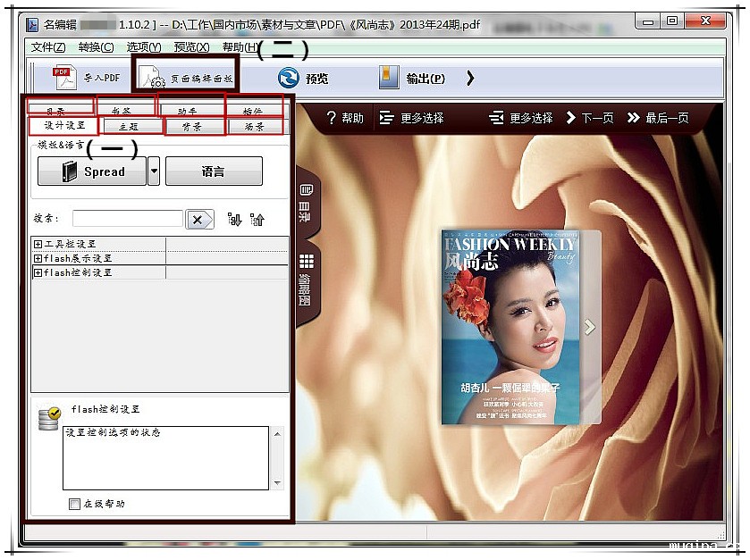
Task: Click the 导入PDF import icon
Action: click(x=64, y=78)
